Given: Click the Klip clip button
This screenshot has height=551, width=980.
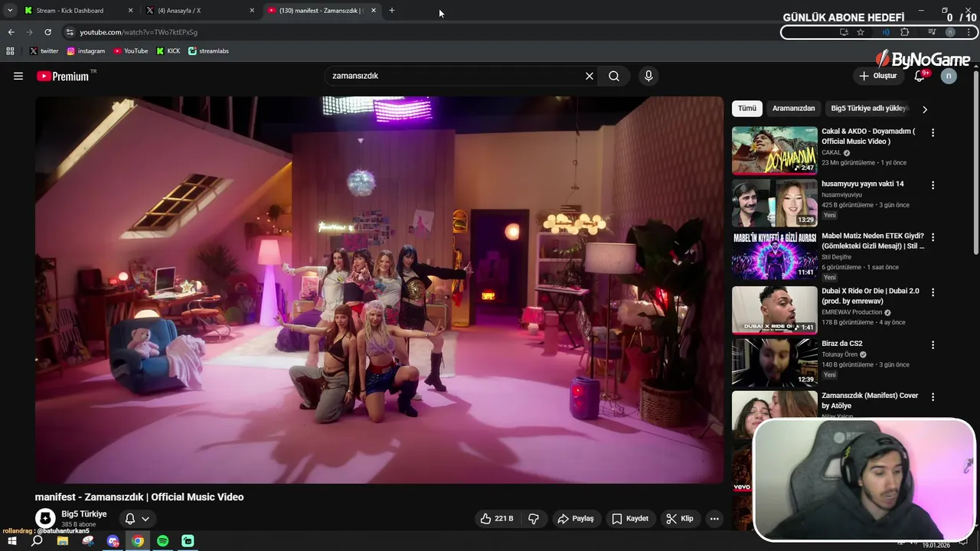Looking at the screenshot, I should [680, 518].
